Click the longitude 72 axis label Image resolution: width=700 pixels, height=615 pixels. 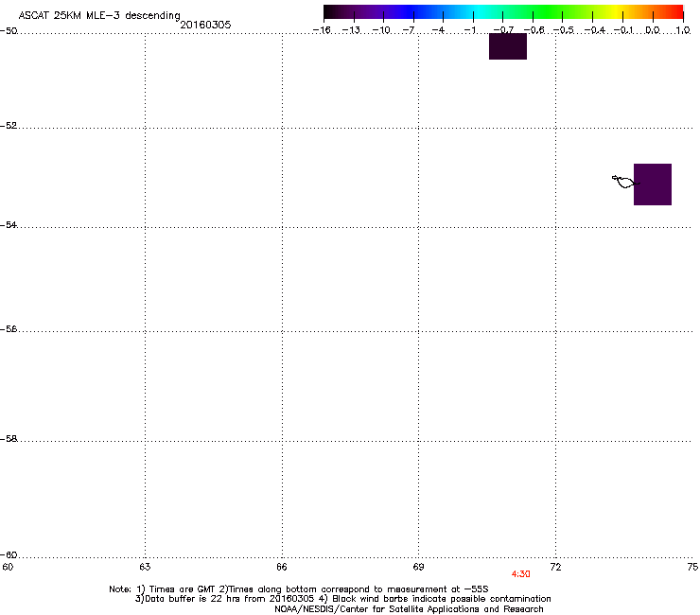click(x=555, y=567)
